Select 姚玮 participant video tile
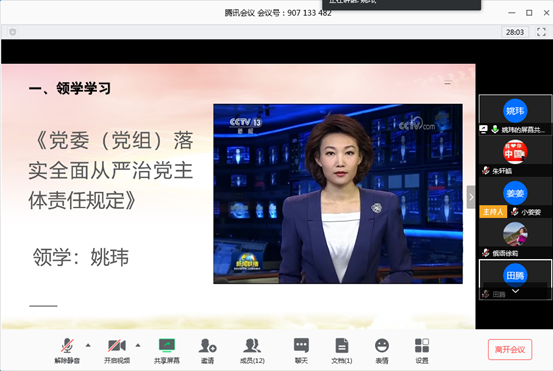553x371 pixels. pos(515,115)
